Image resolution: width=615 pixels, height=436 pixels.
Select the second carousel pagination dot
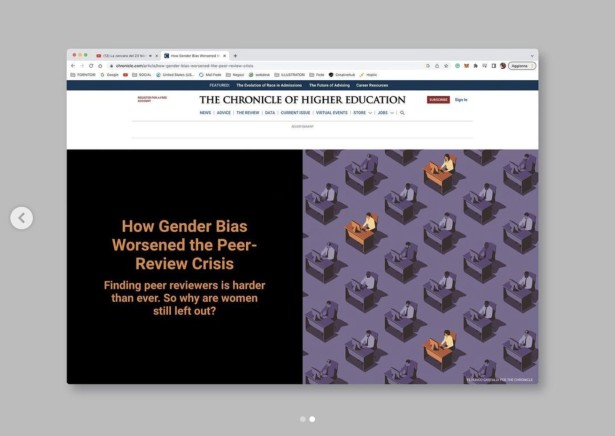(x=312, y=419)
